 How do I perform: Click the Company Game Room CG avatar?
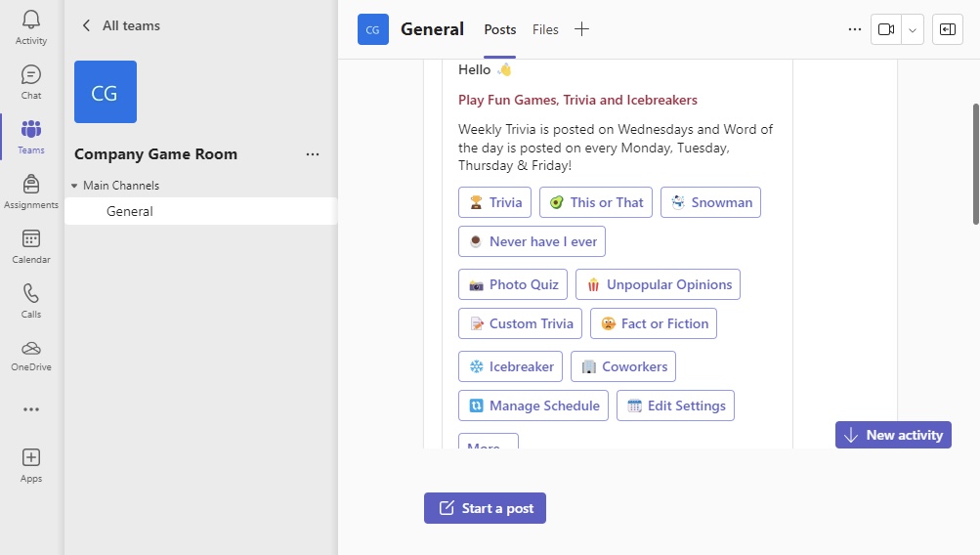pyautogui.click(x=105, y=92)
